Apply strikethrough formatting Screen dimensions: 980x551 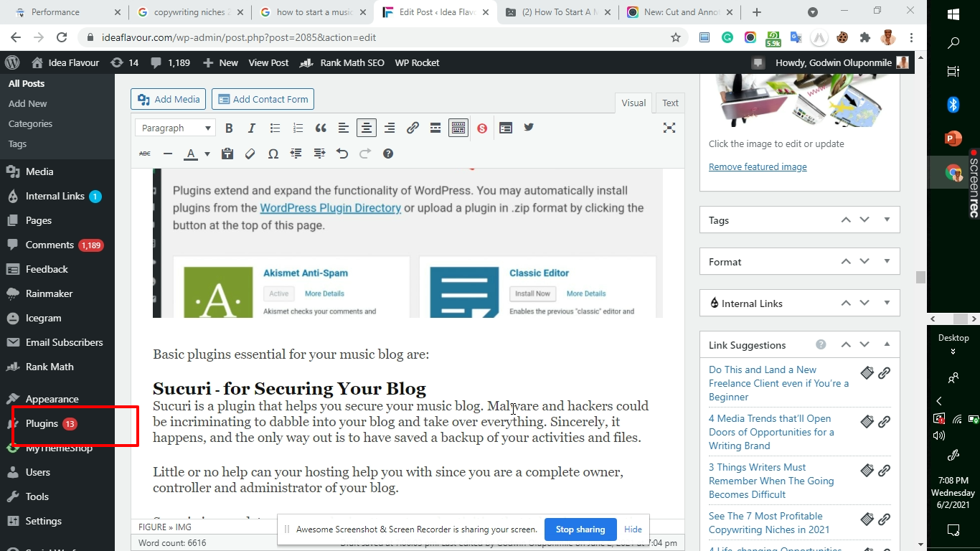click(x=145, y=154)
